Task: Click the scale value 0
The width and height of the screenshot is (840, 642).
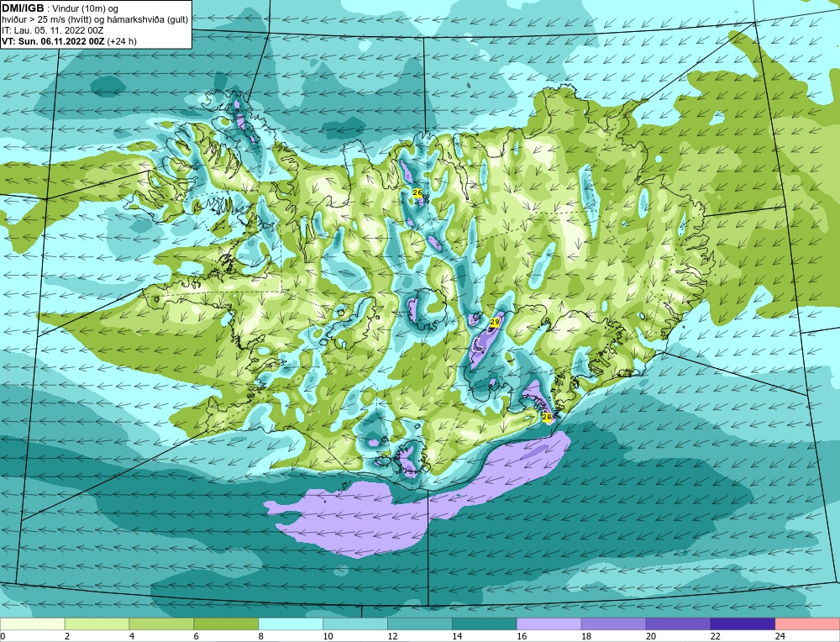Action: (x=3, y=636)
